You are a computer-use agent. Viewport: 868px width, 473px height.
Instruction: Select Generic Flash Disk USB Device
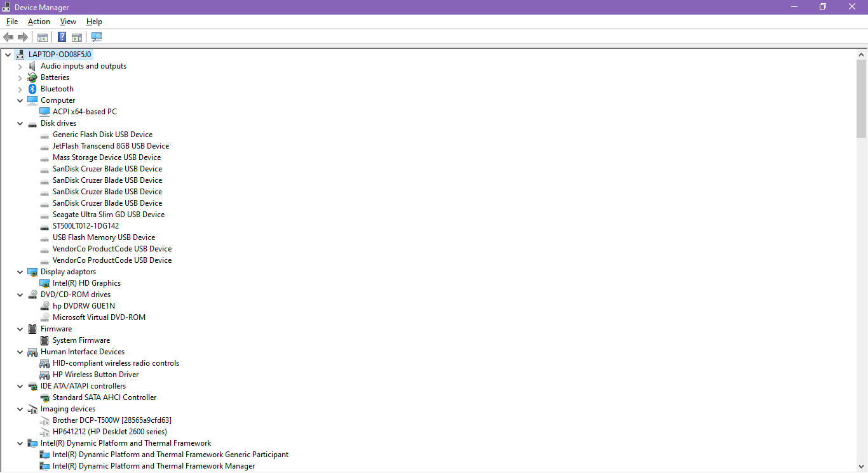coord(102,135)
